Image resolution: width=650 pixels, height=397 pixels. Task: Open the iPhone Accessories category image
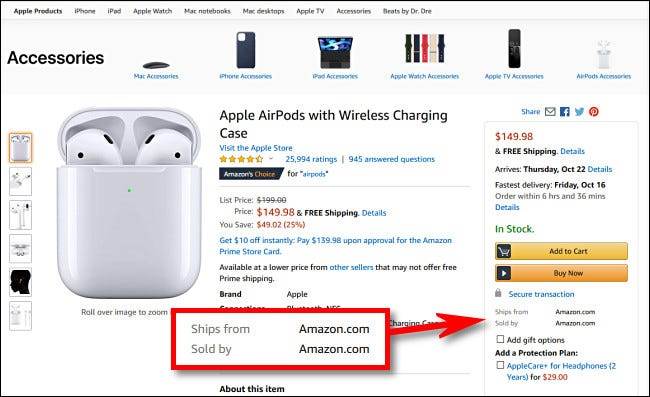pyautogui.click(x=246, y=50)
